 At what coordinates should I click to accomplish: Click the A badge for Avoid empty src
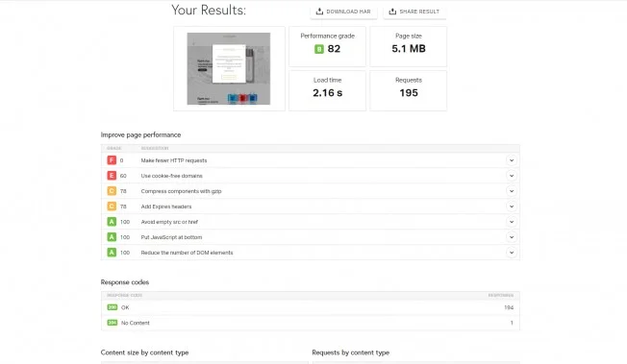(112, 222)
